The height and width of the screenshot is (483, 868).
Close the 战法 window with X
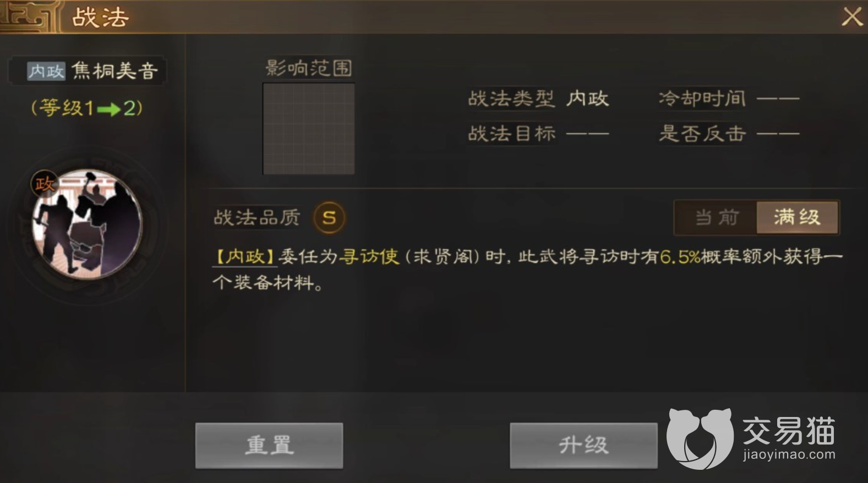(852, 17)
